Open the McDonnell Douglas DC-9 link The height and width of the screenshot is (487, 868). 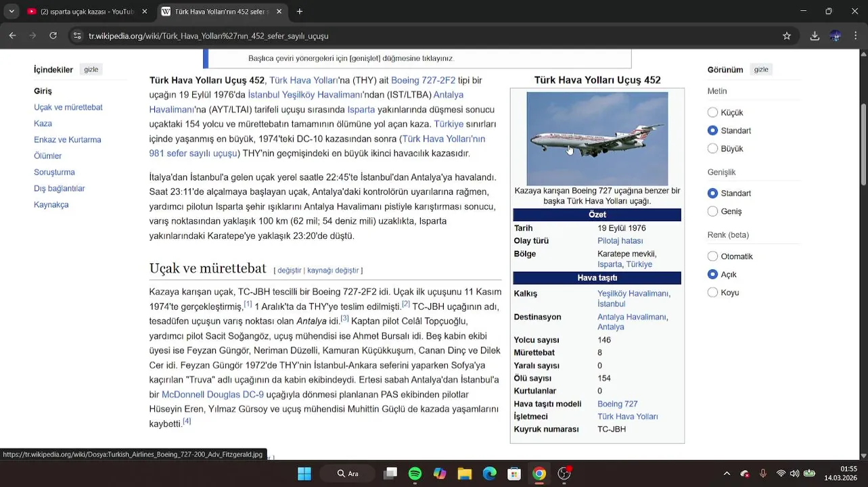[212, 394]
